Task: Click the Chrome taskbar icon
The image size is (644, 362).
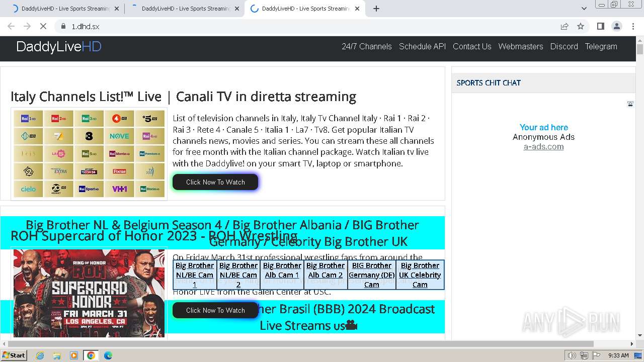Action: (x=91, y=355)
